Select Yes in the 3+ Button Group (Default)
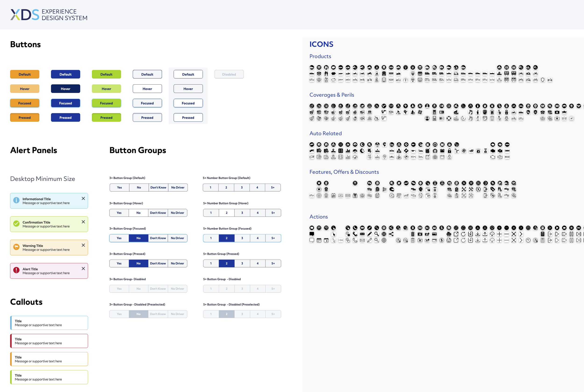 (x=120, y=188)
